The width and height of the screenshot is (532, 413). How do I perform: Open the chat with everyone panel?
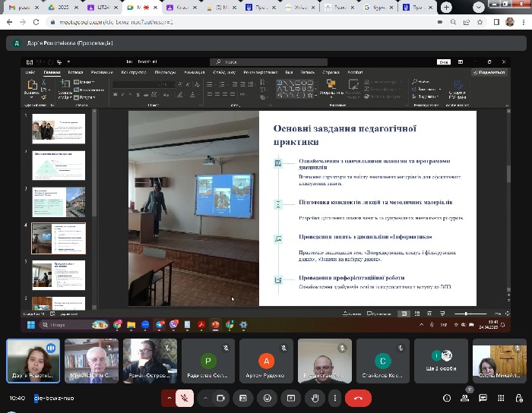(484, 398)
